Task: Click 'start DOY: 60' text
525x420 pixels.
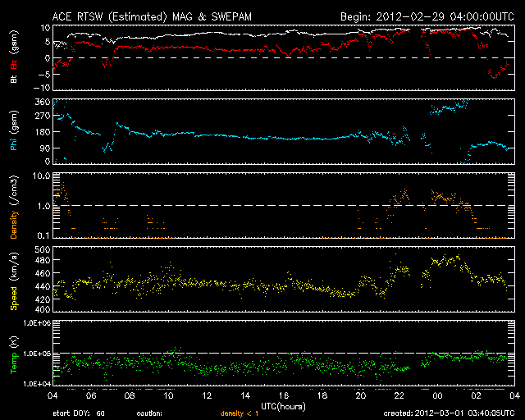Action: (79, 413)
